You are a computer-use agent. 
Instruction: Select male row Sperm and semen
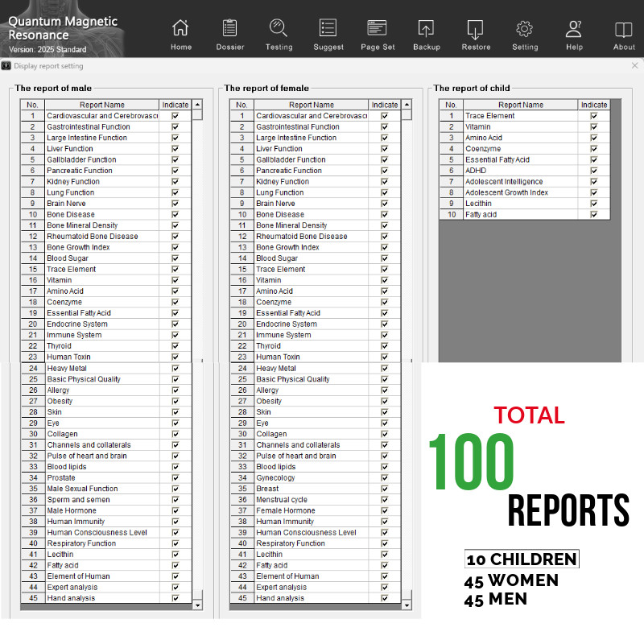pyautogui.click(x=106, y=500)
